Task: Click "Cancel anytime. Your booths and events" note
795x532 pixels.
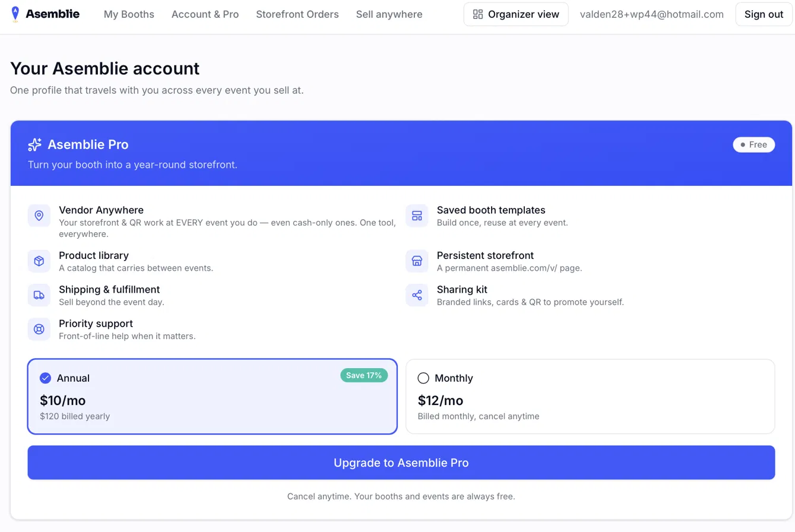Action: coord(401,496)
